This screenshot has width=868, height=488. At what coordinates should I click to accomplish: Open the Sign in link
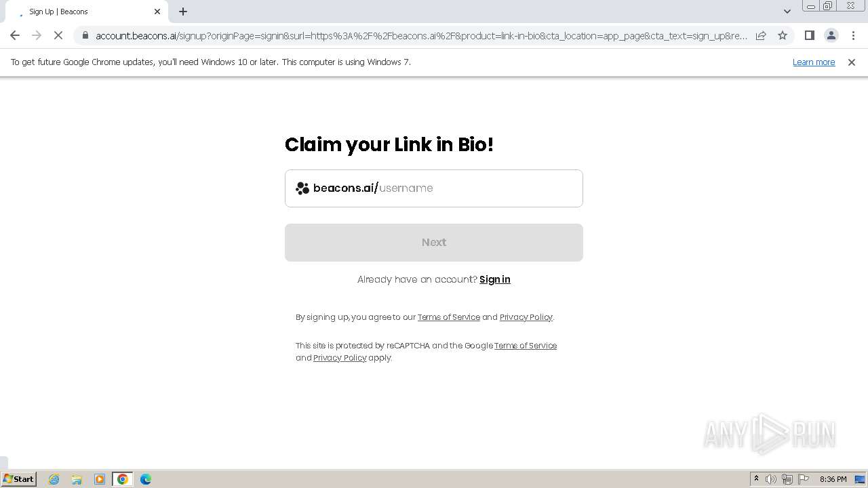[x=495, y=279]
